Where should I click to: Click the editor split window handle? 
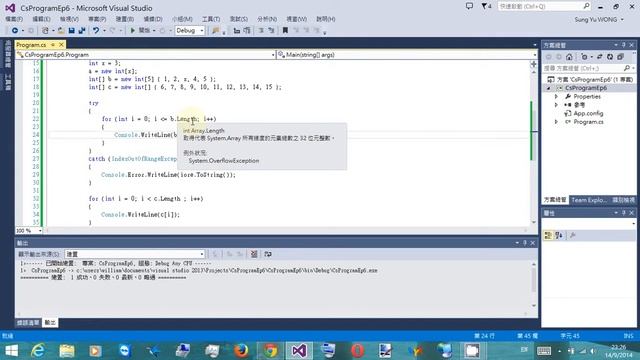pos(534,64)
